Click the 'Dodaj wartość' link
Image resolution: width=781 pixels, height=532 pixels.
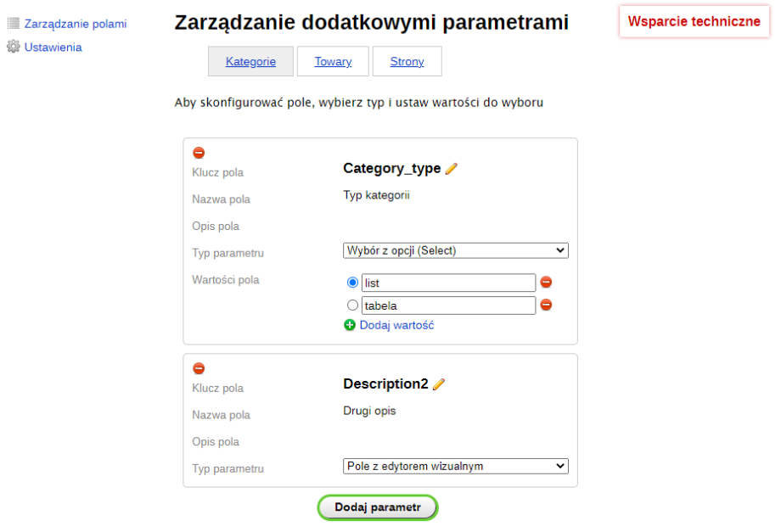tap(396, 325)
